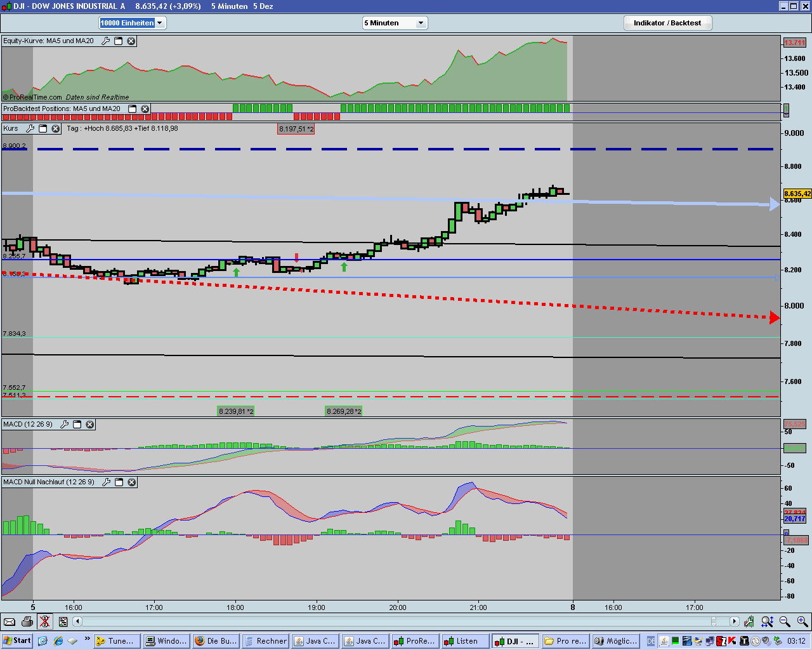Click the Tag Hoch/Tief info text
Screen dimensions: 812x650
[x=122, y=128]
